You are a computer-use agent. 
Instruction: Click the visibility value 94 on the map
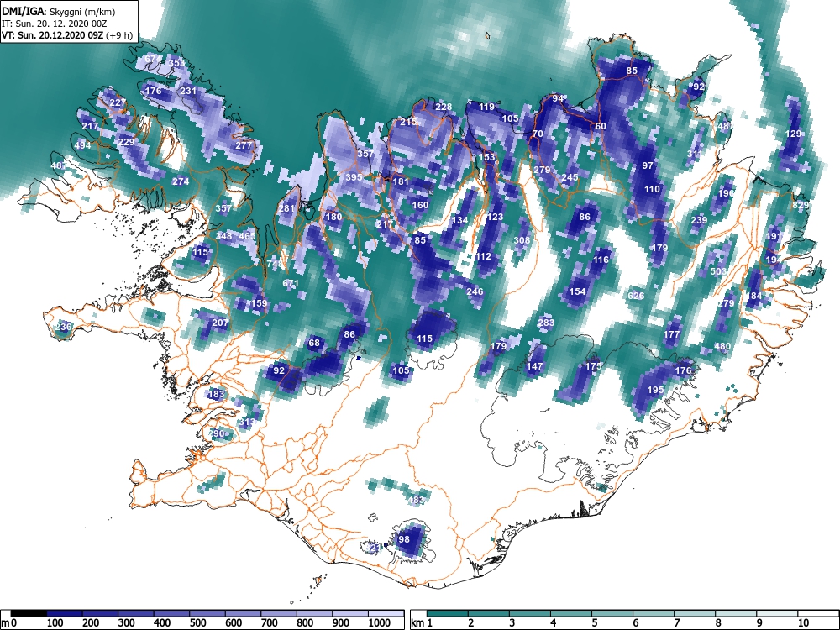pos(558,98)
